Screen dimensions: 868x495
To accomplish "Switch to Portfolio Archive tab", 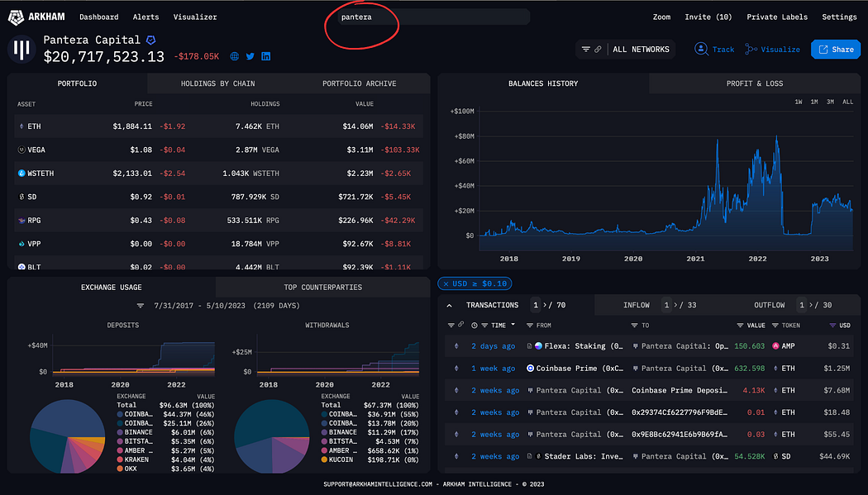I will pos(360,83).
